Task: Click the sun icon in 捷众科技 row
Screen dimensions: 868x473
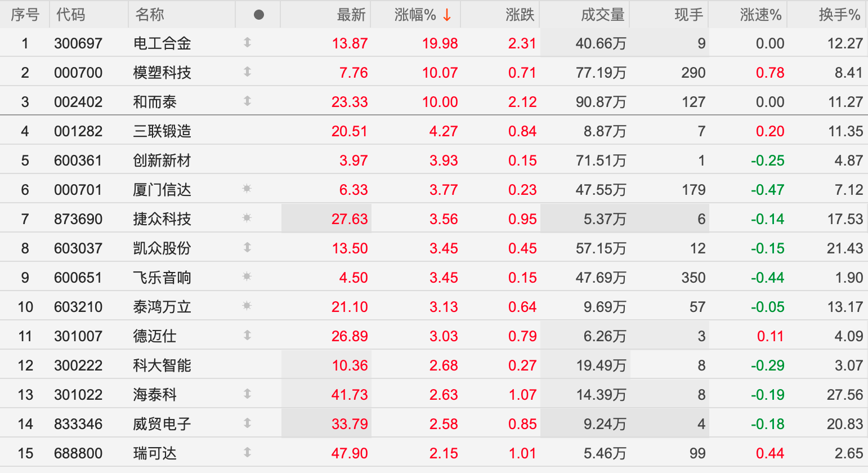Action: (247, 218)
